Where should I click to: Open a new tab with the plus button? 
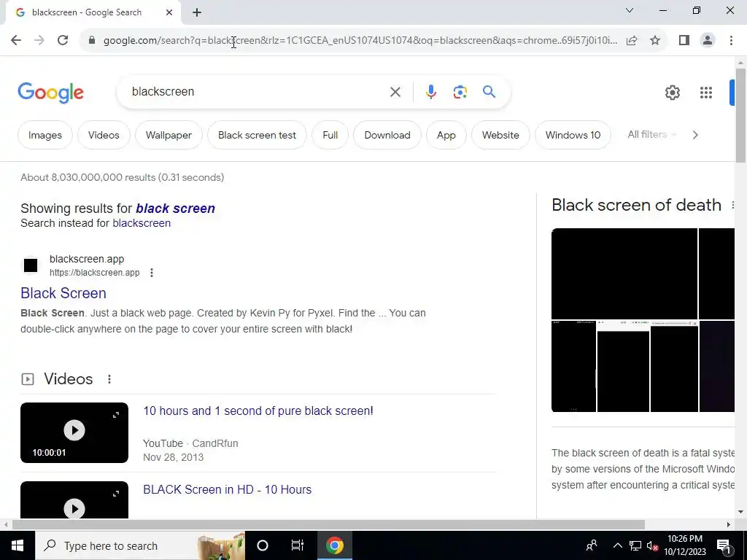(197, 12)
